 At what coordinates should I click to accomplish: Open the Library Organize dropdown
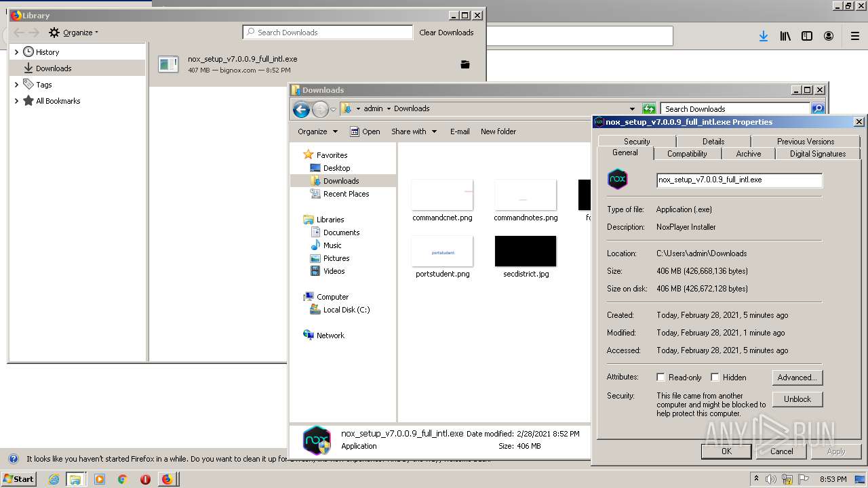click(x=74, y=33)
